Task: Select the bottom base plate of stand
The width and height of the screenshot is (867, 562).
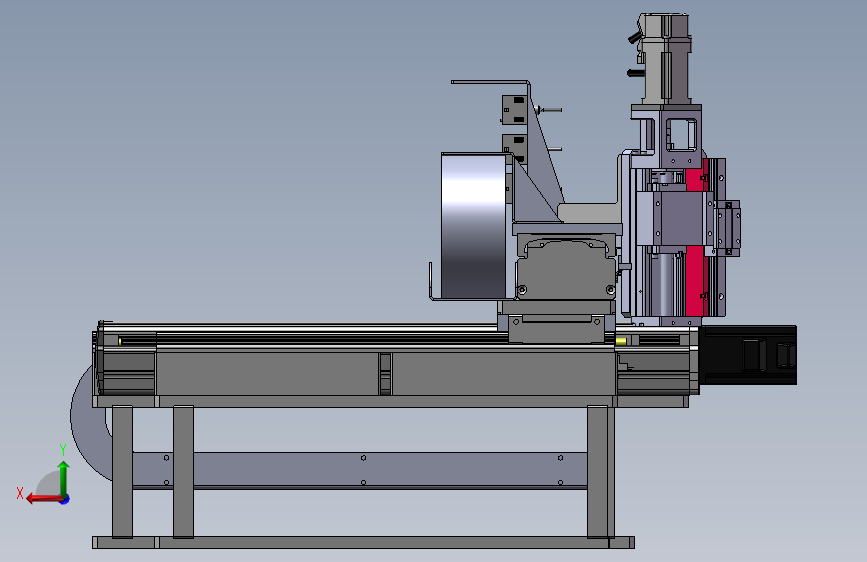Action: [x=363, y=542]
